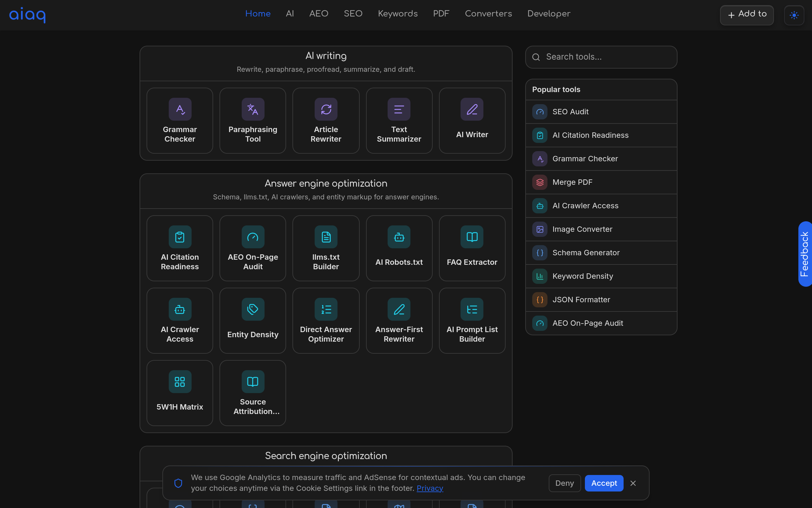Open FAQ Extractor book icon
The image size is (812, 508).
click(472, 237)
